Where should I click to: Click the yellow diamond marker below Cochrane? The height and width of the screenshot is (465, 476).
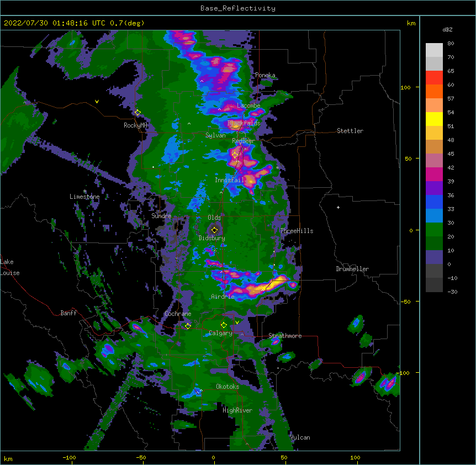(x=188, y=326)
